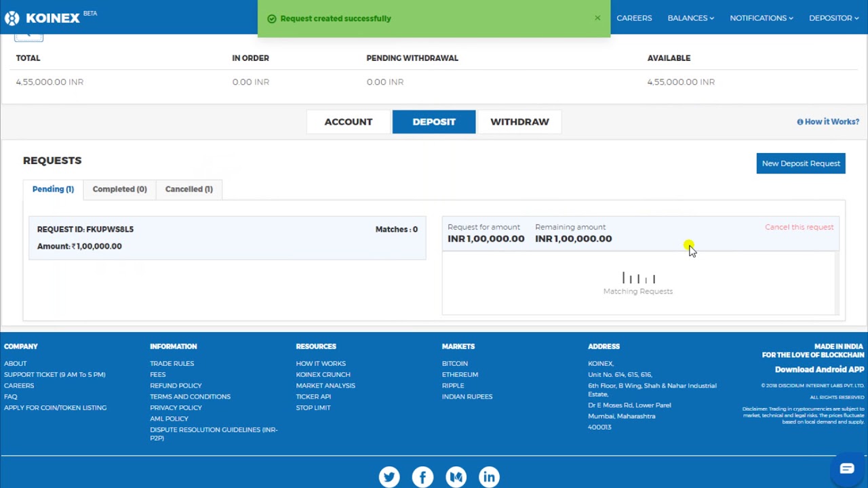Click the Matches : 0 label
Image resolution: width=868 pixels, height=488 pixels.
pyautogui.click(x=397, y=229)
